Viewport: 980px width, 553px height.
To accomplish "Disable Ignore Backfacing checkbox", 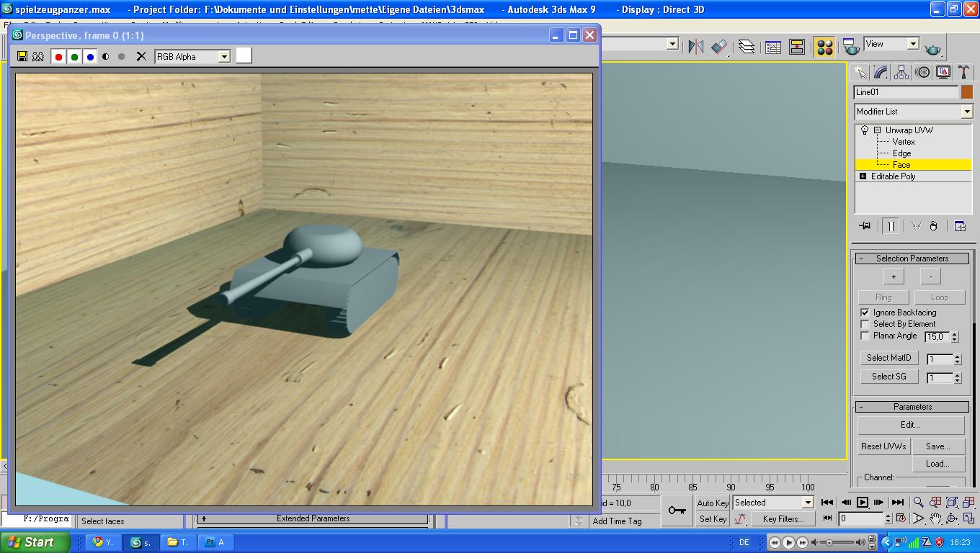I will pyautogui.click(x=865, y=313).
